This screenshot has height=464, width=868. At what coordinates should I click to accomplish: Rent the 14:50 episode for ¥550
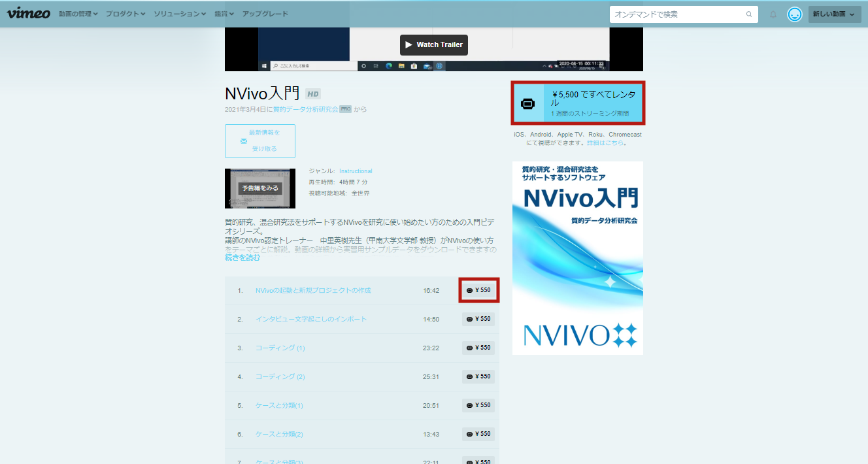[x=478, y=319]
